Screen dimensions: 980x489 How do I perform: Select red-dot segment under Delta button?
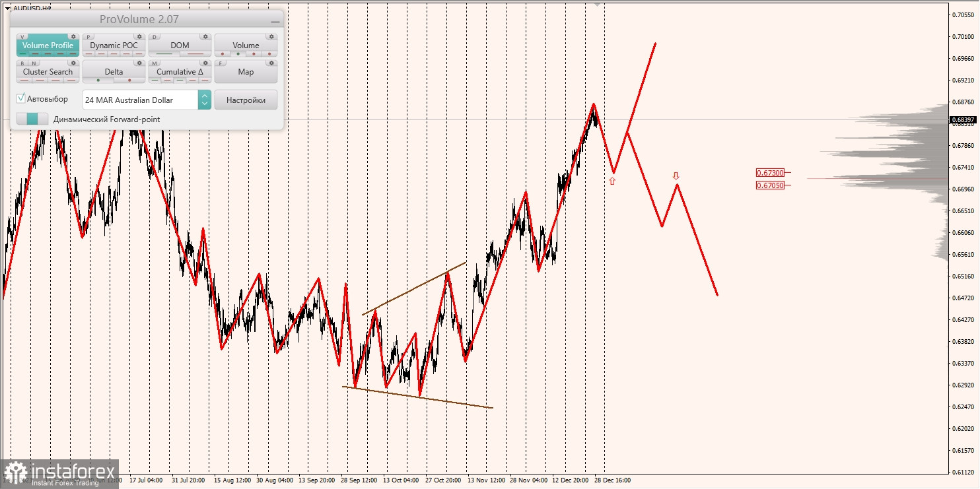[129, 80]
